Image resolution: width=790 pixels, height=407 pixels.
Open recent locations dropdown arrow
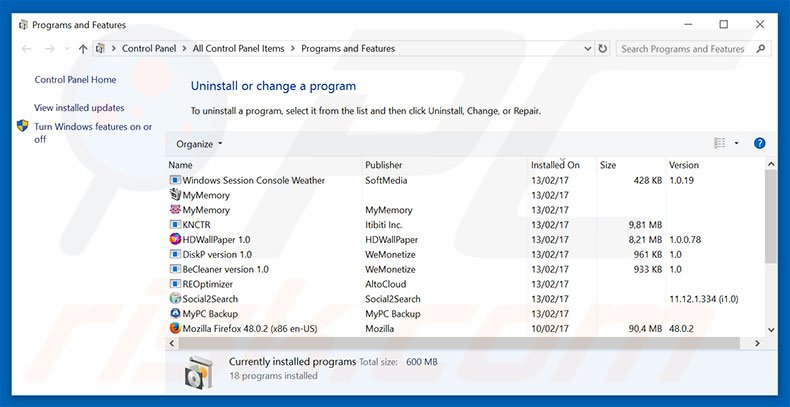click(x=67, y=49)
